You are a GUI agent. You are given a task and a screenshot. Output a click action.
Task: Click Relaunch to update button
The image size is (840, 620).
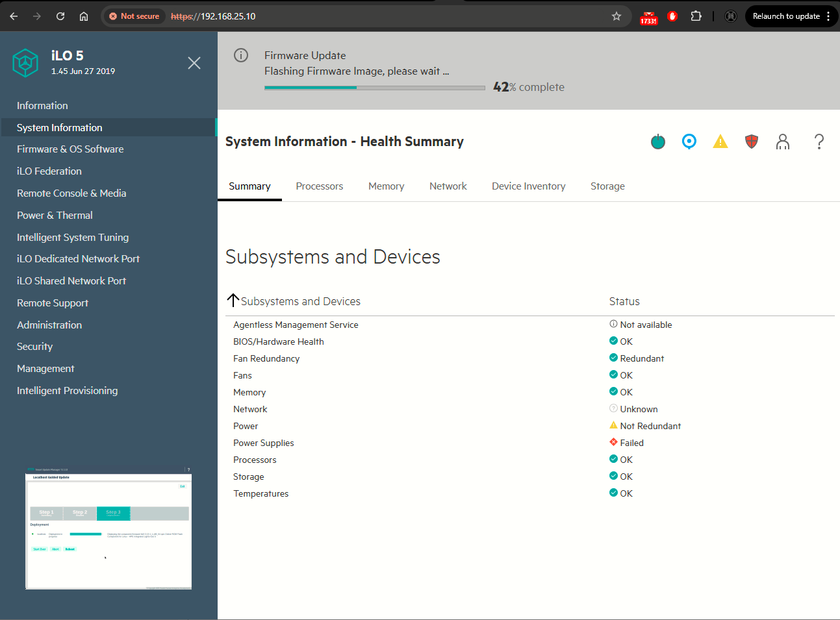(x=786, y=16)
